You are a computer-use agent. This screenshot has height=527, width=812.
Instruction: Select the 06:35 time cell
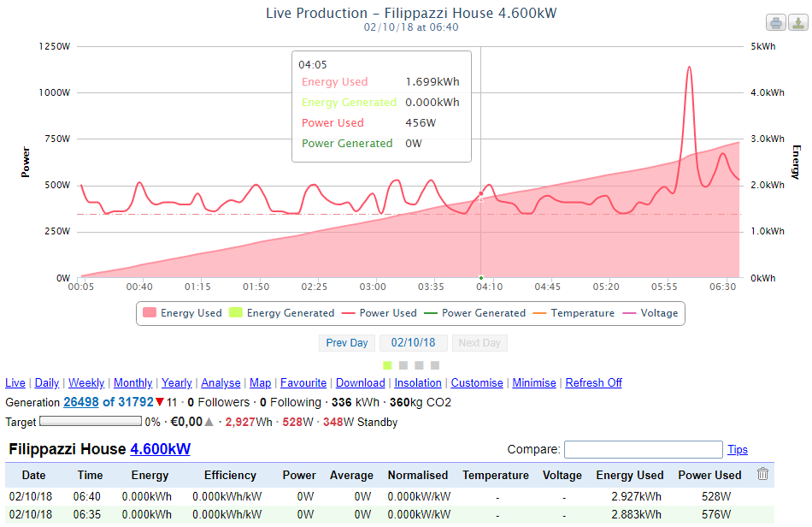(x=87, y=514)
